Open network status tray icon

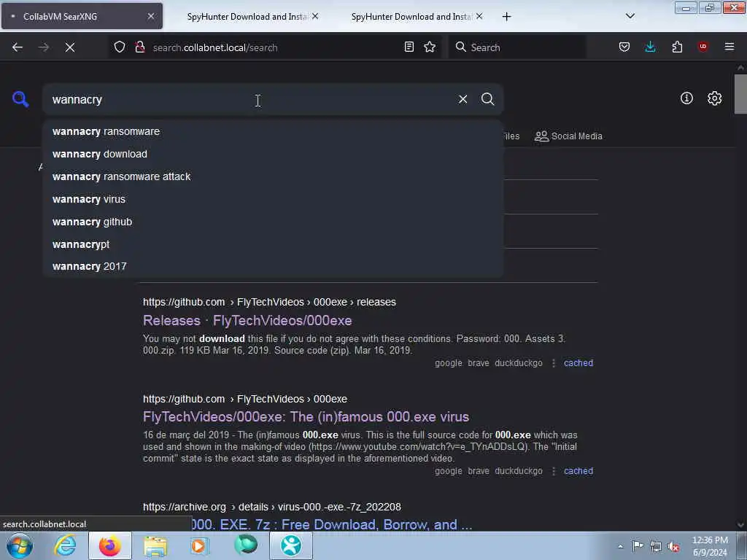(656, 546)
